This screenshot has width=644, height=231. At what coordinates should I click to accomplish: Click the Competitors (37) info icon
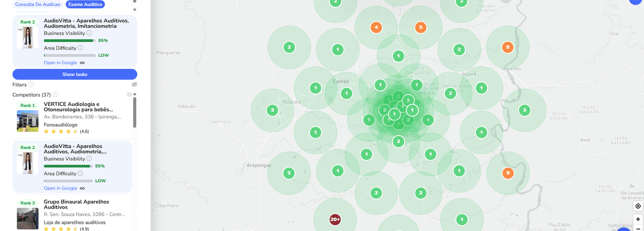coord(55,95)
